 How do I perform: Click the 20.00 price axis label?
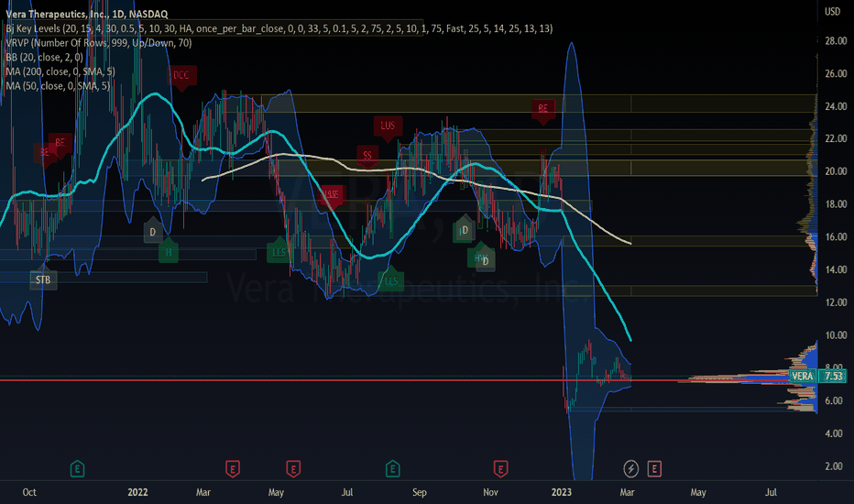(836, 171)
